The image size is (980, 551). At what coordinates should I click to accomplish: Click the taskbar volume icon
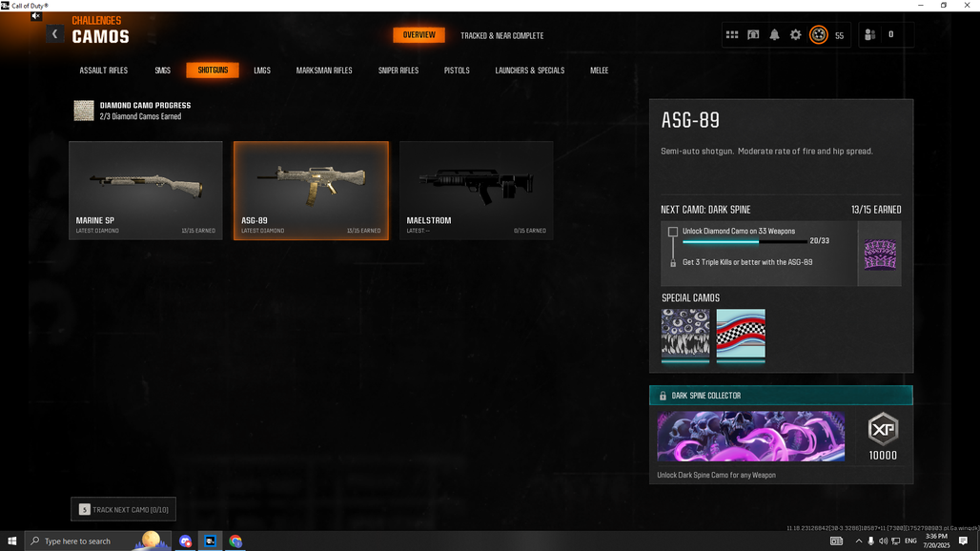coord(883,541)
